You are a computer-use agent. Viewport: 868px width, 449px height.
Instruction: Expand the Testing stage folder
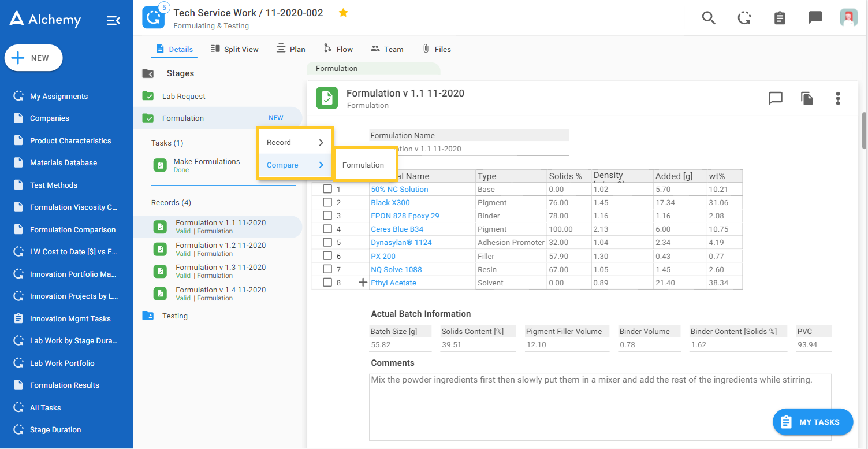pos(148,316)
